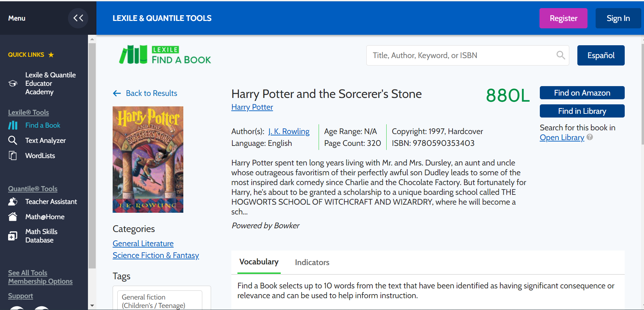Switch language with Español button
Image resolution: width=644 pixels, height=310 pixels.
[x=601, y=55]
